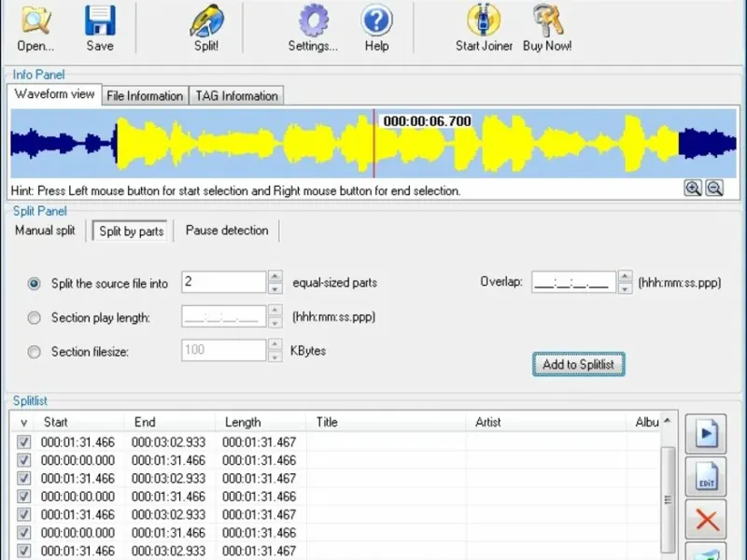Click the Section filesize KBytes field
The height and width of the screenshot is (560, 747).
(x=223, y=350)
